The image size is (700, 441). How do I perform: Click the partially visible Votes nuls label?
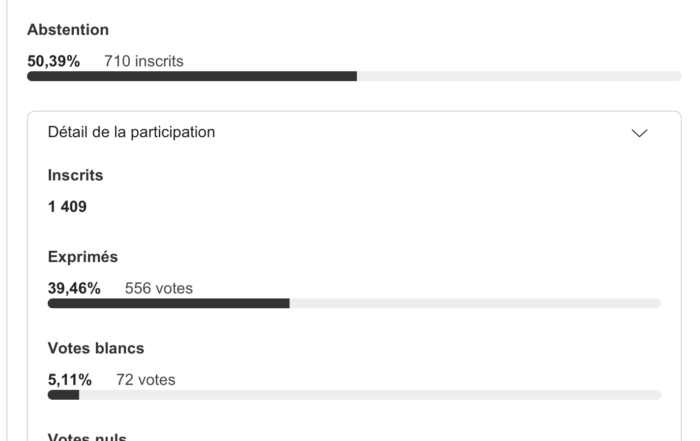[x=87, y=436]
